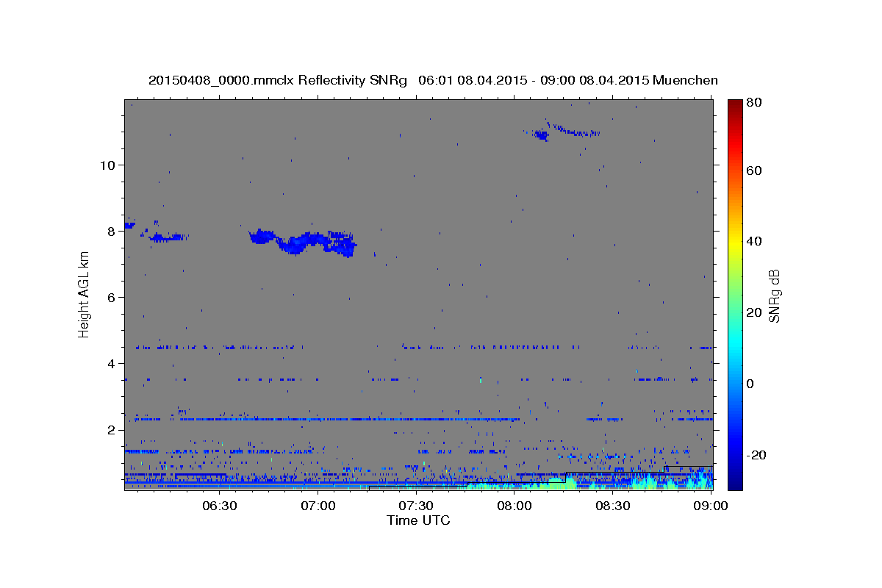The height and width of the screenshot is (588, 882).
Task: Click the 06:30 time tick label
Action: tap(219, 506)
